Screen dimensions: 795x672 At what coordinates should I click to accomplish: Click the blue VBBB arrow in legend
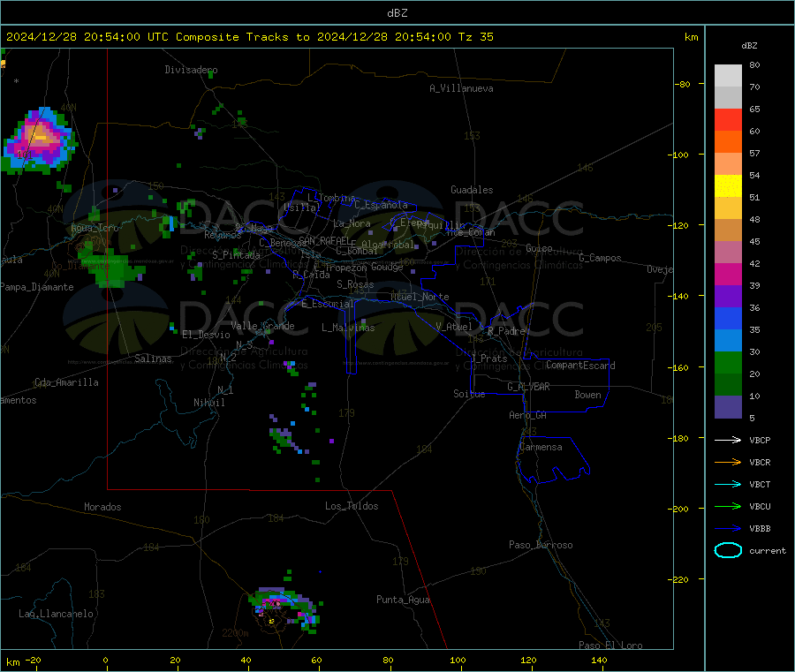coord(728,529)
